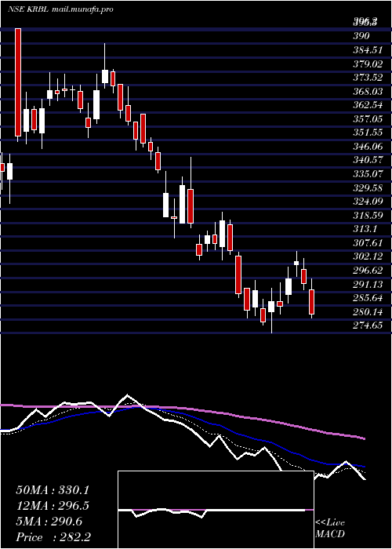The height and width of the screenshot is (549, 392).
Task: Click the 285.64 price axis label
Action: click(x=367, y=298)
